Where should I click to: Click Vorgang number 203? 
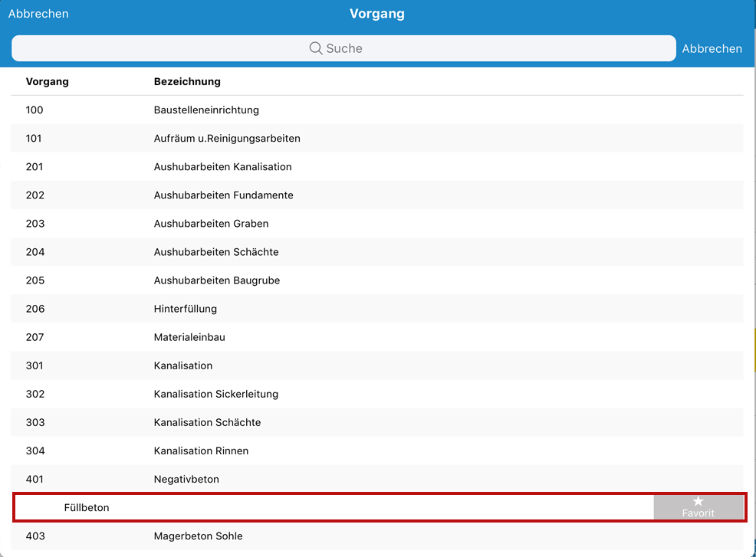point(35,224)
